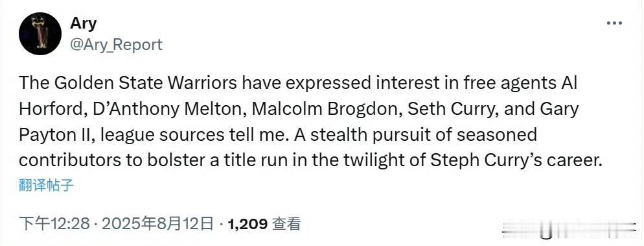Viewport: 644px width, 246px height.
Task: Open the three-dot more options menu
Action: point(614,23)
